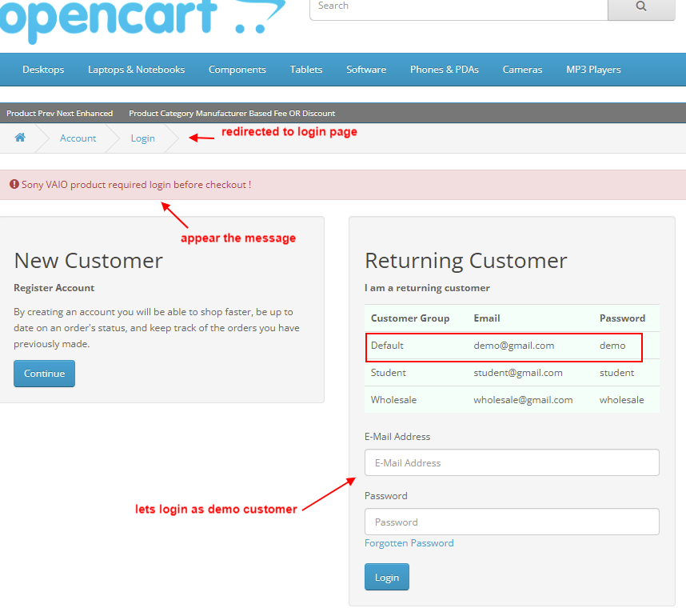
Task: Select the demo@gmail.com email cell
Action: (x=514, y=346)
